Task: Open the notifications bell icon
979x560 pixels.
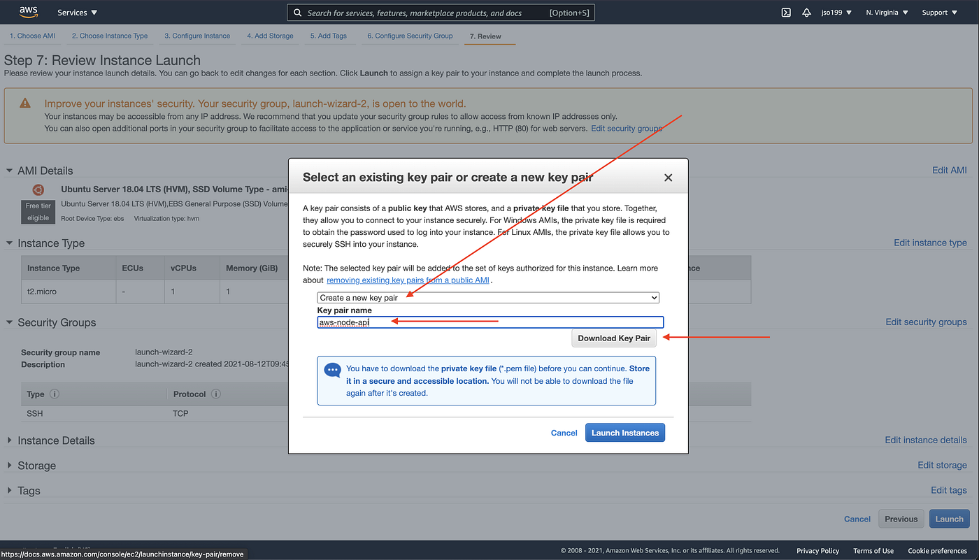Action: tap(806, 12)
